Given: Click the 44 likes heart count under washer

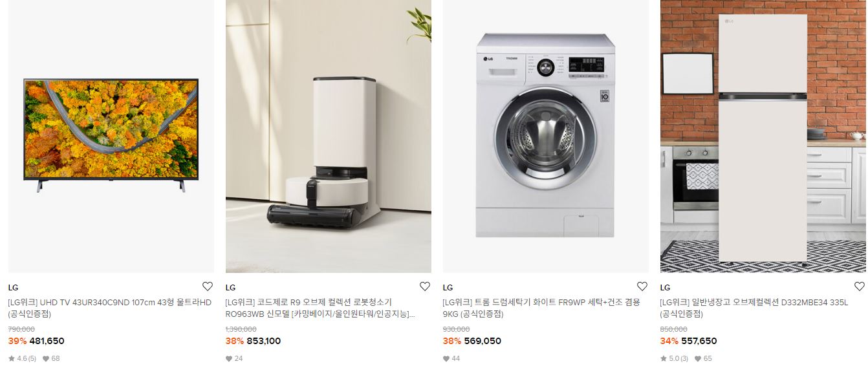Looking at the screenshot, I should [451, 358].
